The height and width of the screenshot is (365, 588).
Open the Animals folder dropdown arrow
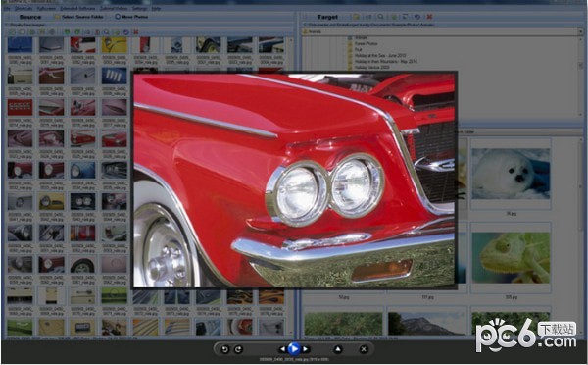click(580, 32)
